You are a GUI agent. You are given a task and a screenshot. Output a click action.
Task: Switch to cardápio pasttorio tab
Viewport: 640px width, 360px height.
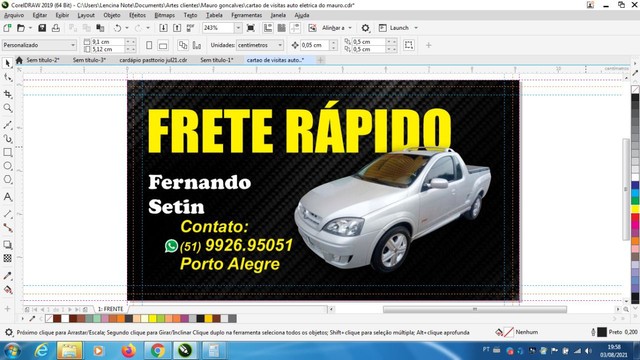pyautogui.click(x=153, y=60)
